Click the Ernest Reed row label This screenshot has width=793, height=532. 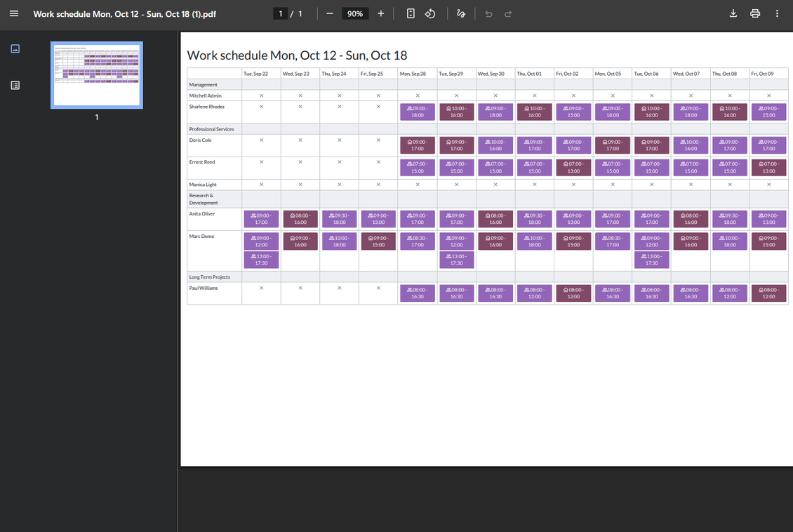coord(202,162)
